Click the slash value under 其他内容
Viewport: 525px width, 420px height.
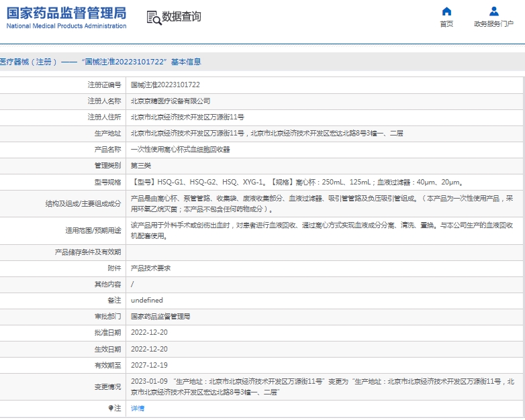pos(132,284)
